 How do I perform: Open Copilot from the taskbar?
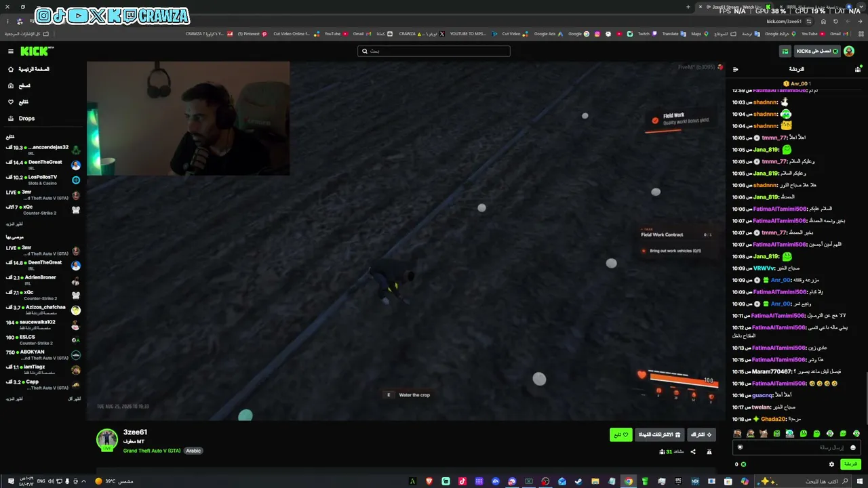coord(745,481)
